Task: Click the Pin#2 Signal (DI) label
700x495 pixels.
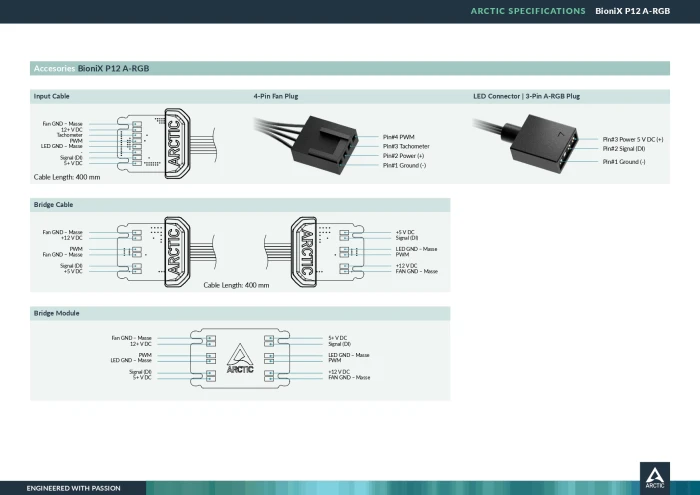Action: [624, 149]
